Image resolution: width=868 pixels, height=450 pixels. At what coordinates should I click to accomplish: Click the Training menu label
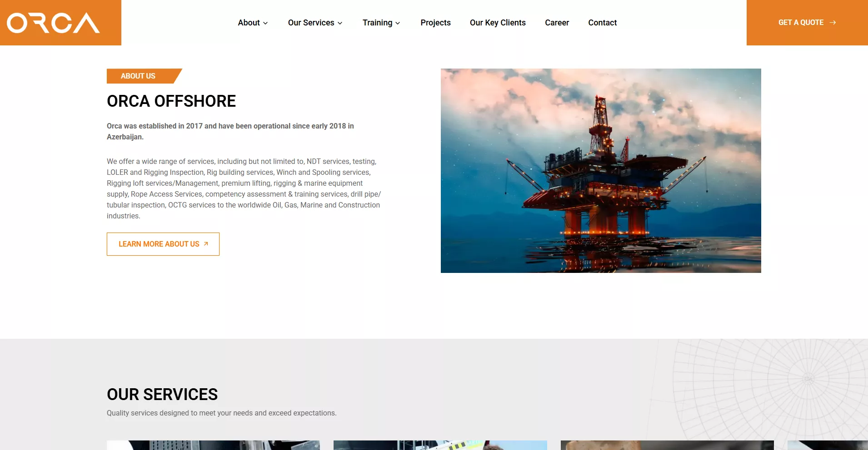coord(377,23)
